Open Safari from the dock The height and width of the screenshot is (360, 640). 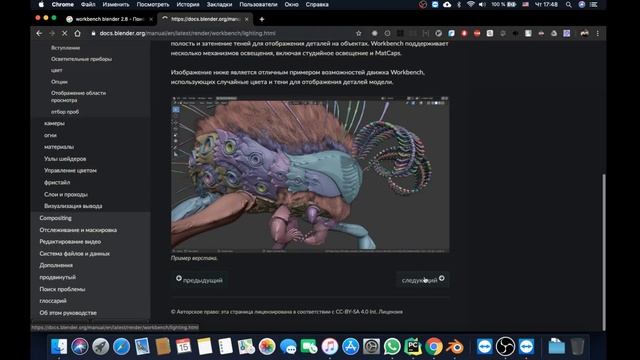tap(121, 347)
